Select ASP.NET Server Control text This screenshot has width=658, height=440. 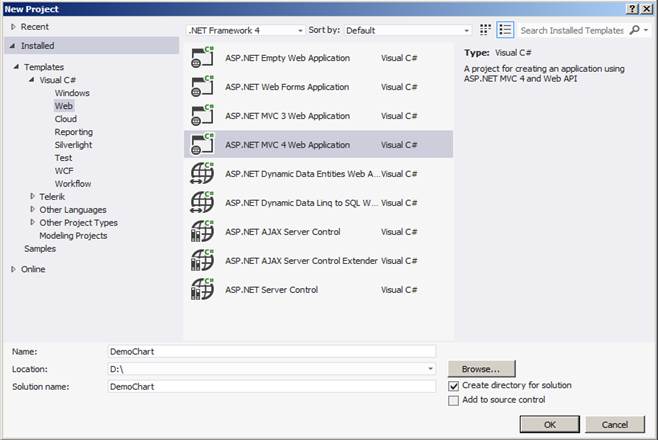coord(272,289)
